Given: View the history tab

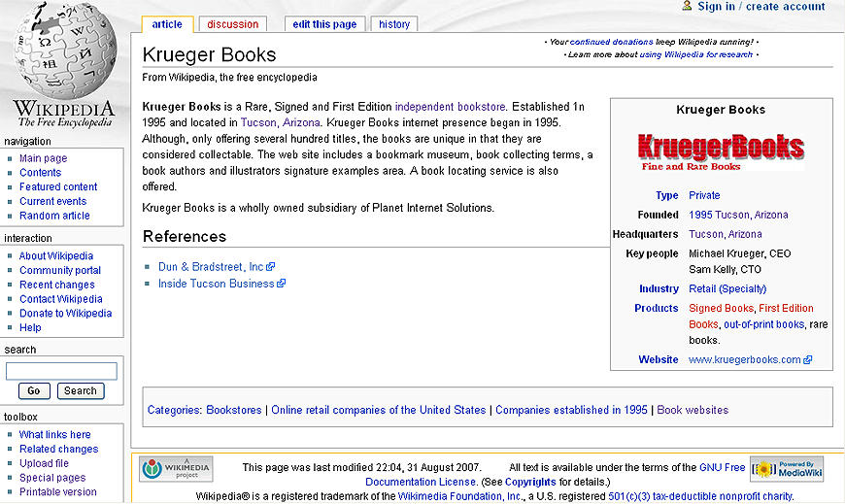Looking at the screenshot, I should click(x=394, y=24).
